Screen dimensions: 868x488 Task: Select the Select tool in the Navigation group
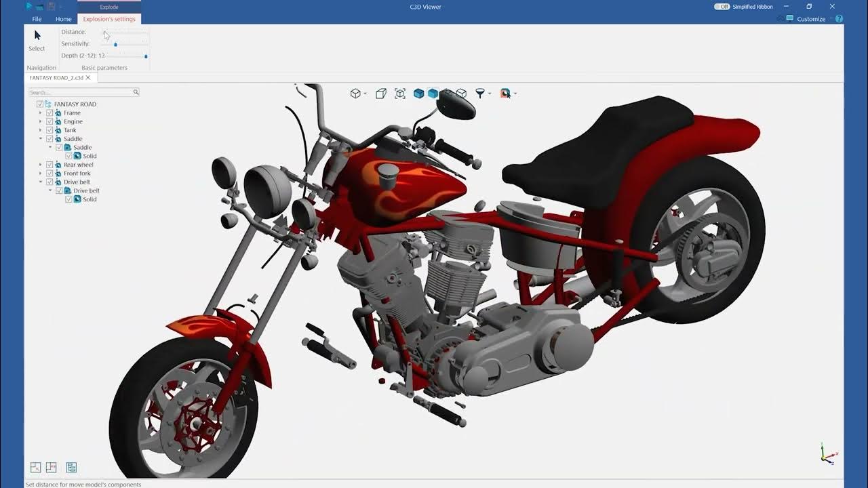[36, 39]
